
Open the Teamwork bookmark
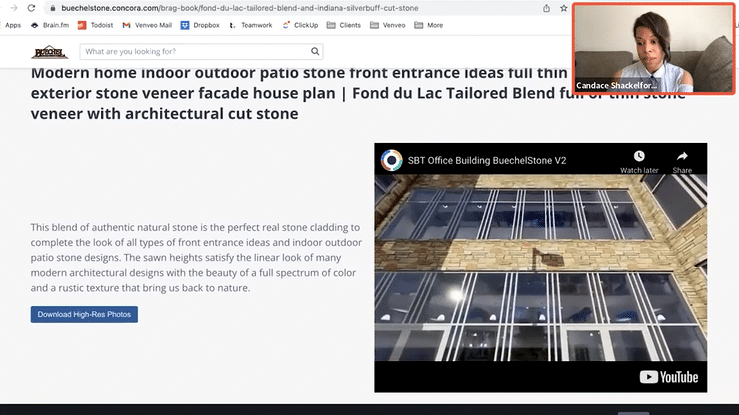point(251,25)
